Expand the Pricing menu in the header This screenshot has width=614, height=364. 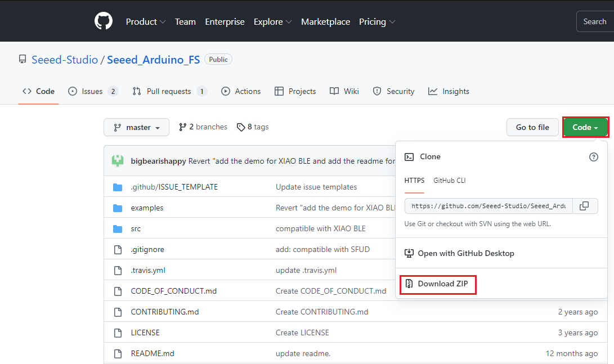377,22
